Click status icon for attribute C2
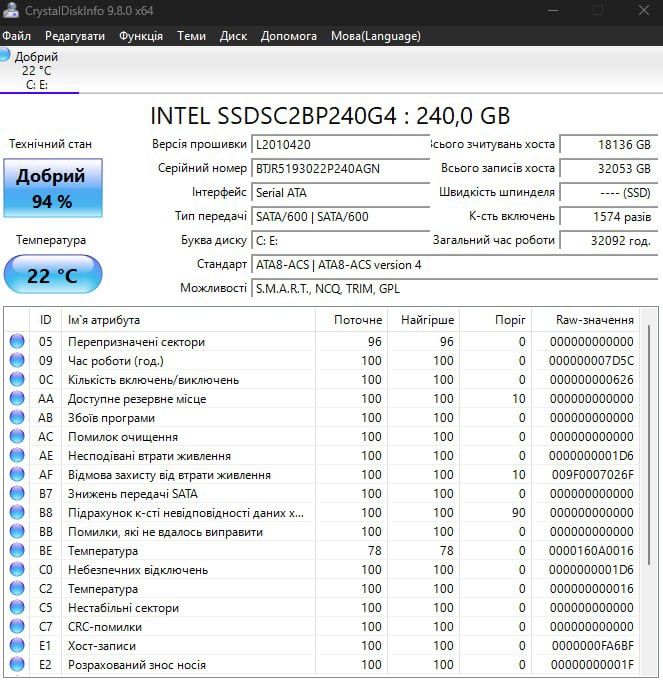The height and width of the screenshot is (683, 663). pyautogui.click(x=17, y=588)
